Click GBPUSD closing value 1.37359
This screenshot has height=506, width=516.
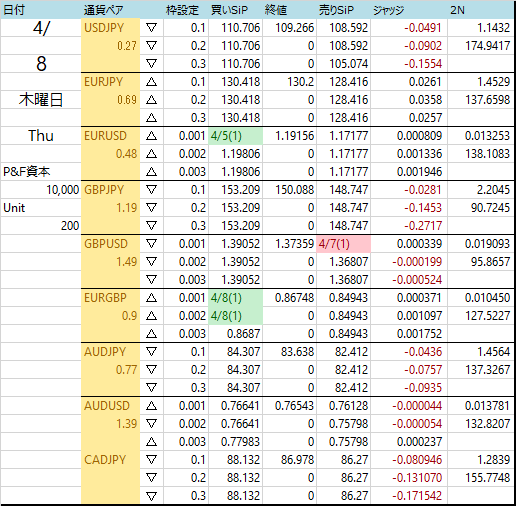point(295,244)
